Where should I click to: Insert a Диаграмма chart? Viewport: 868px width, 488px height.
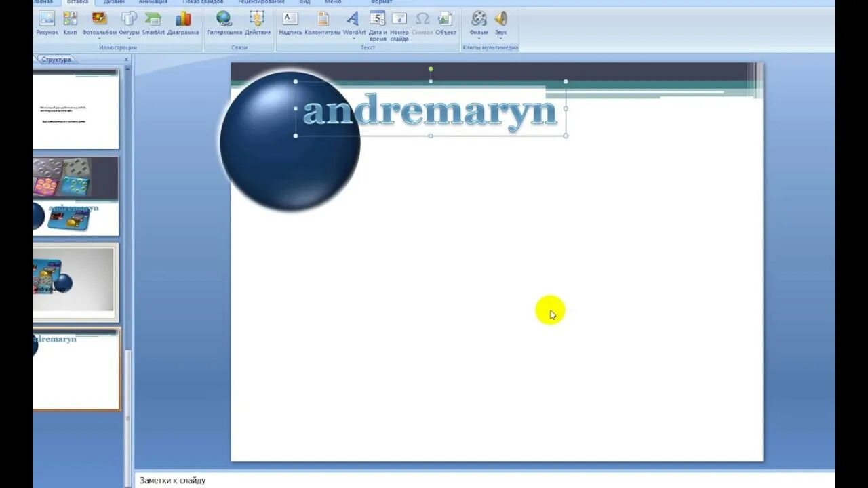coord(183,24)
